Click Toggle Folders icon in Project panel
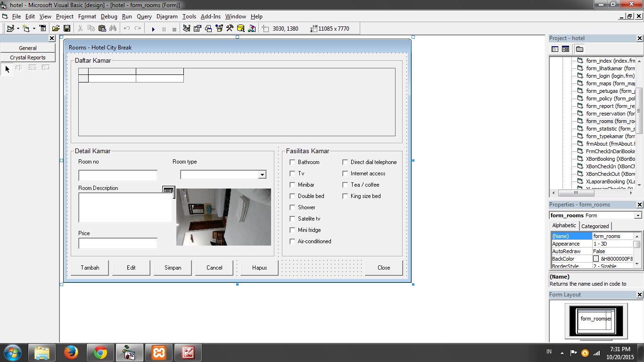The image size is (644, 362). coord(579,49)
